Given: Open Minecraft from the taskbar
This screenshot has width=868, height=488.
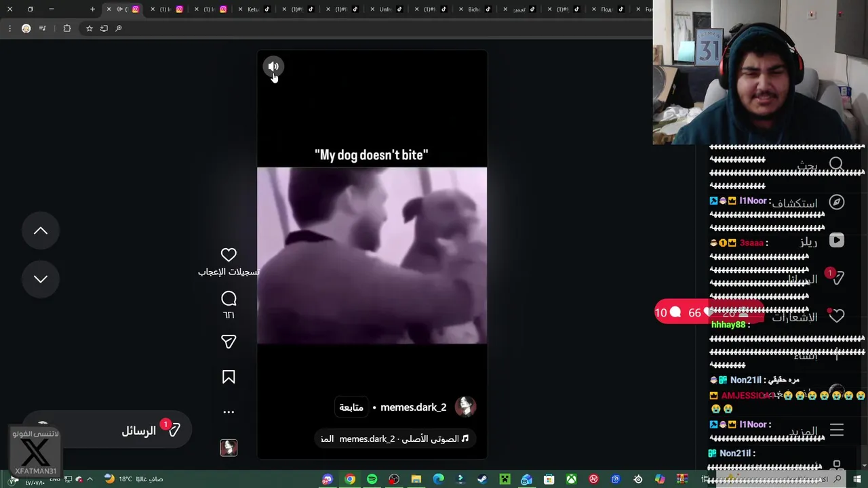Looking at the screenshot, I should [x=505, y=479].
